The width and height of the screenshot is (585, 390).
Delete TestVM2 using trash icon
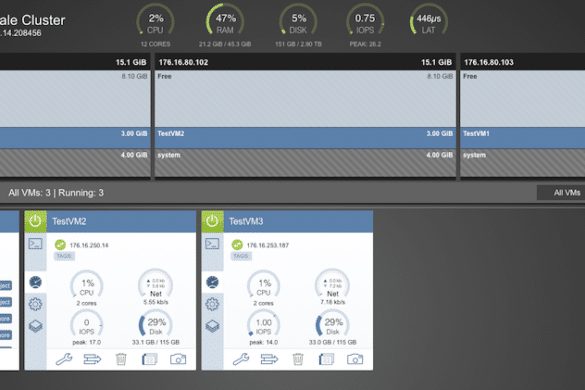[121, 359]
